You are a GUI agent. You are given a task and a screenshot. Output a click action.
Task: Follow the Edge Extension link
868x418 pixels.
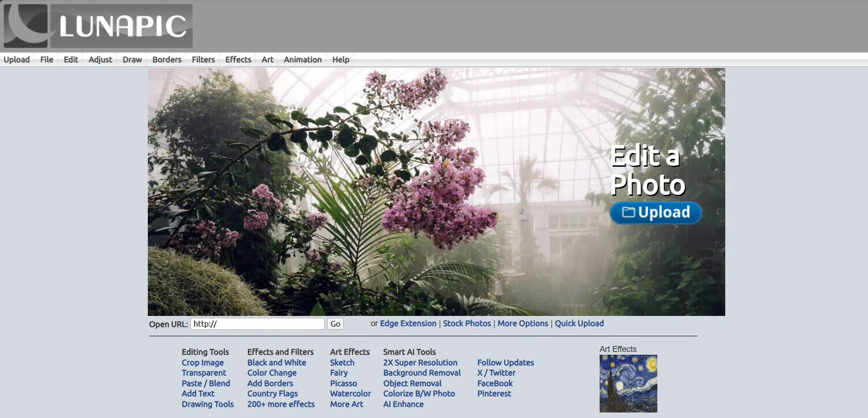[x=408, y=323]
